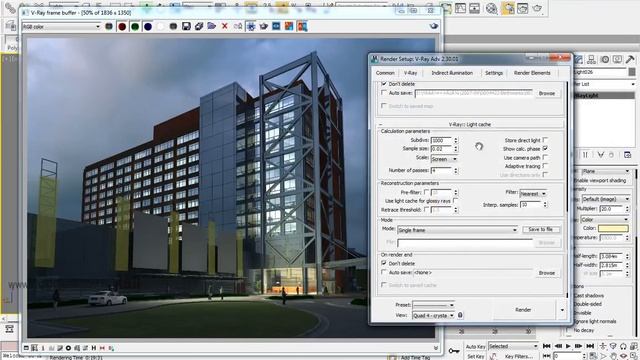640x360 pixels.
Task: Click the teapot icon at frame buffer far right
Action: [x=433, y=26]
